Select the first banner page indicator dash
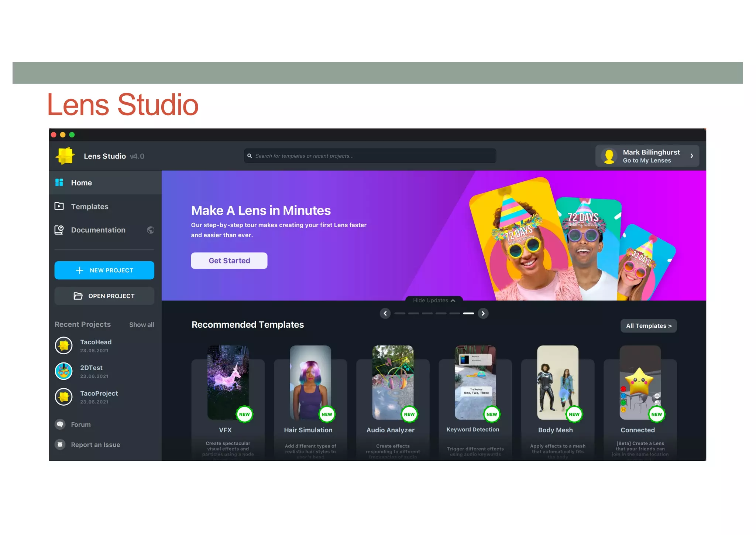This screenshot has width=756, height=535. tap(400, 313)
